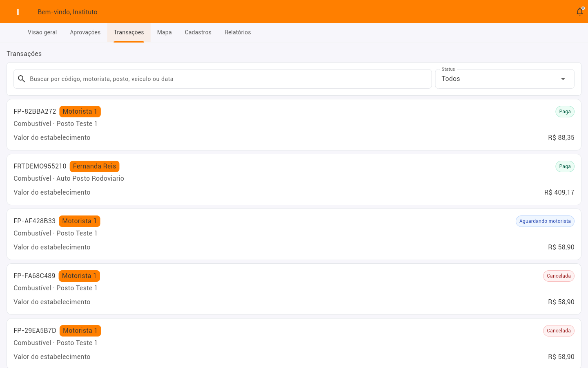
Task: Select the Transações tab
Action: [129, 32]
